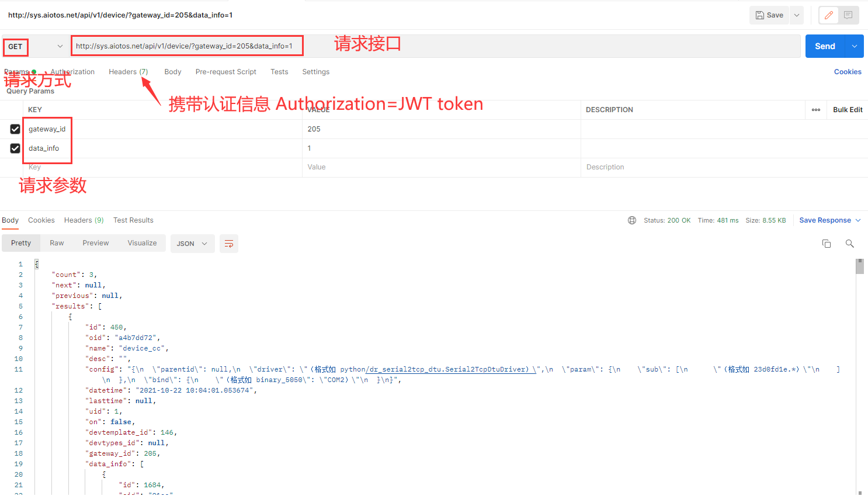Image resolution: width=868 pixels, height=496 pixels.
Task: Open the comments icon panel
Action: 848,15
